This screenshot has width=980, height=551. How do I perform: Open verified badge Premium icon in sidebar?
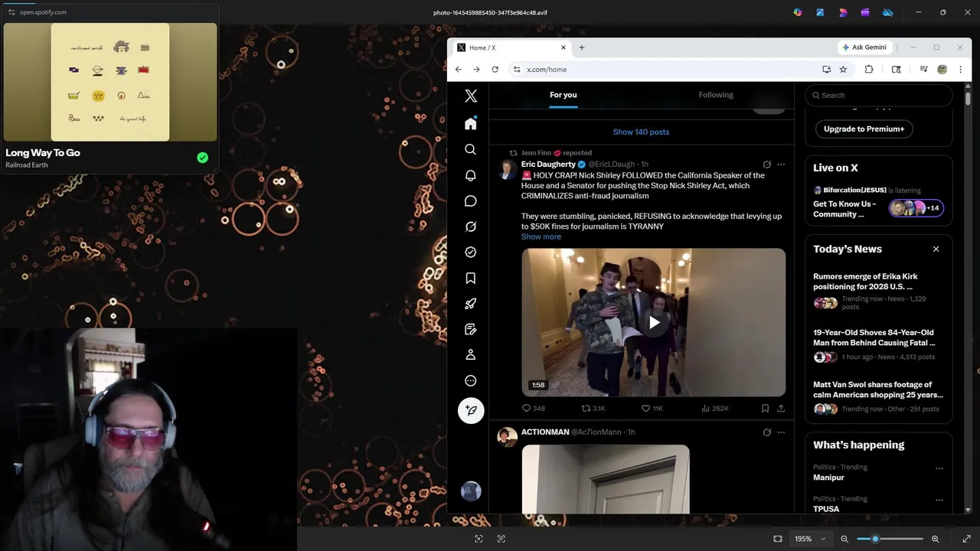(471, 252)
